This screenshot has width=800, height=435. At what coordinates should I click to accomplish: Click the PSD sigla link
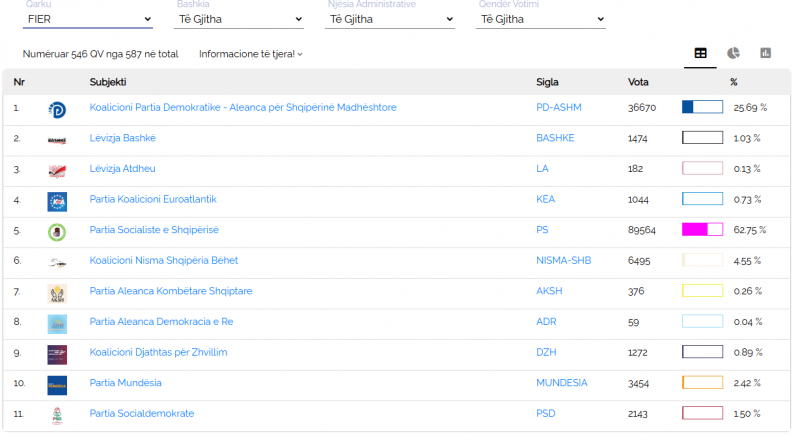coord(546,414)
